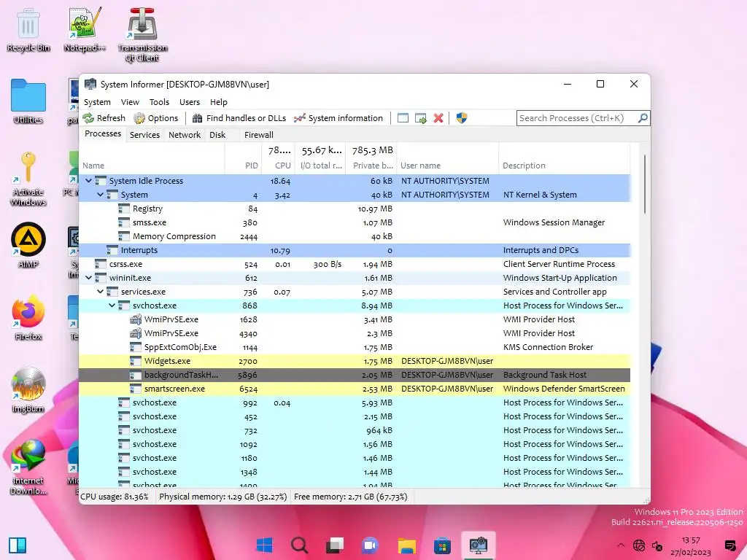Open the Windows Start button on taskbar

point(264,545)
